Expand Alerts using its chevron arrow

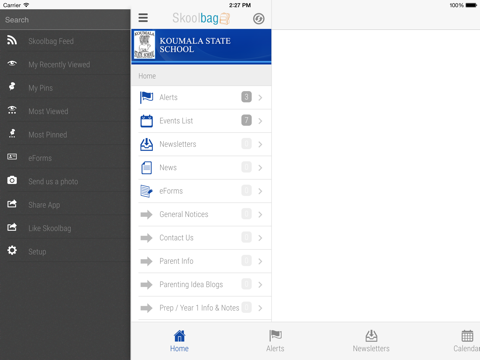260,98
